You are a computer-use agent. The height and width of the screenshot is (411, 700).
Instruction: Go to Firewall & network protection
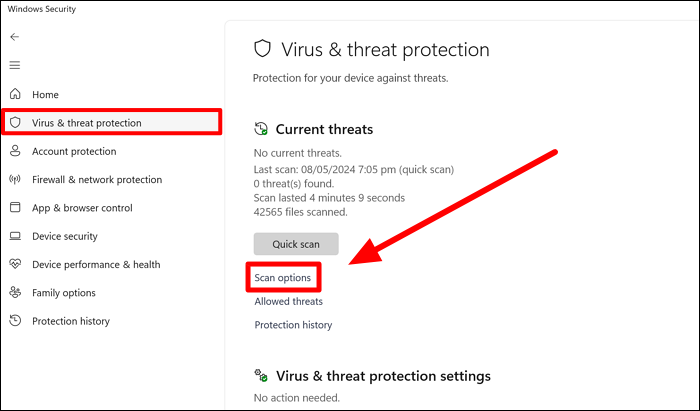[x=96, y=180]
